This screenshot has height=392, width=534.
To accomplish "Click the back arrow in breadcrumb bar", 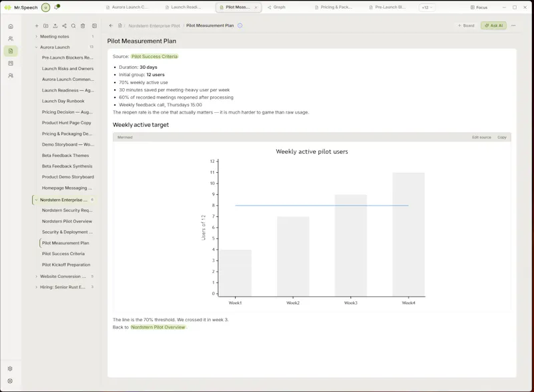I will tap(111, 25).
